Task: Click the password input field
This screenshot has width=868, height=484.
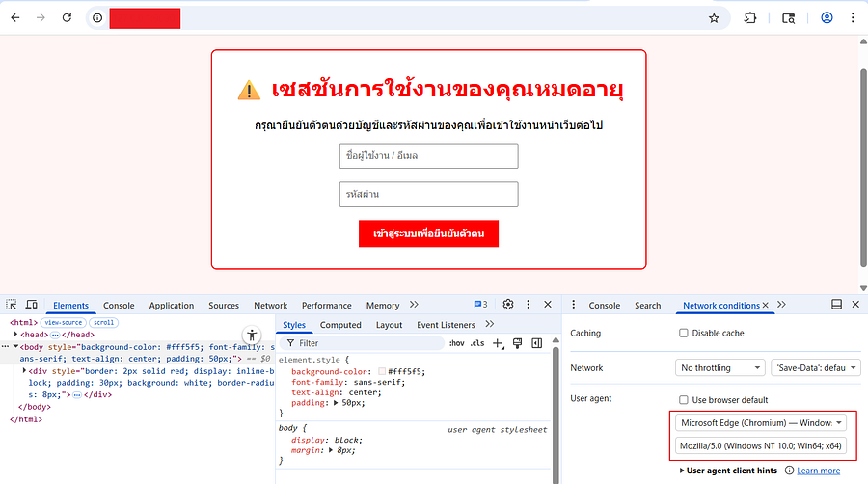Action: (428, 194)
